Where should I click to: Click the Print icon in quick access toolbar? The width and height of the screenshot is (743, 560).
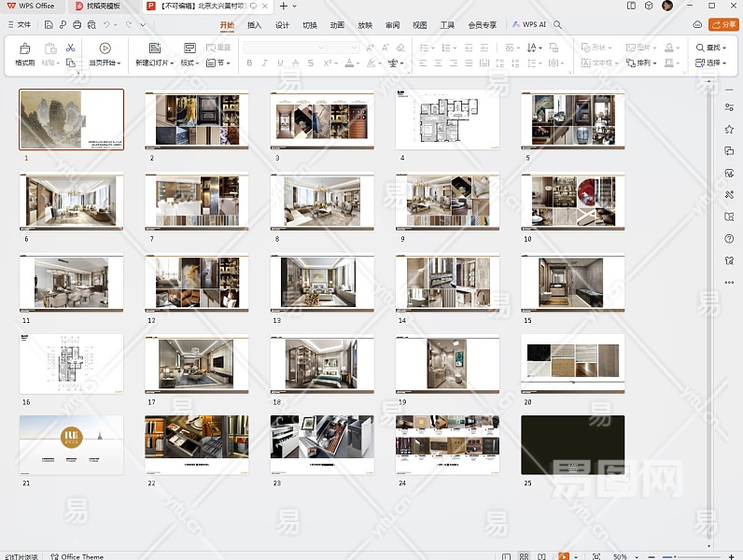[77, 24]
